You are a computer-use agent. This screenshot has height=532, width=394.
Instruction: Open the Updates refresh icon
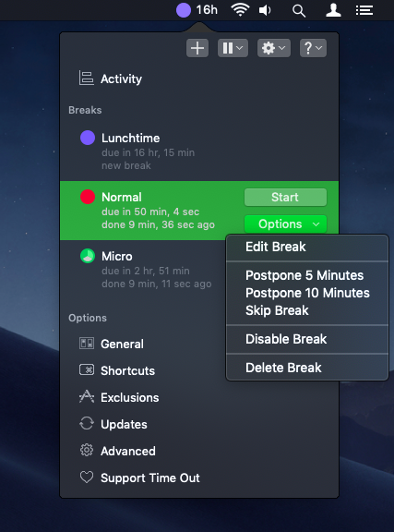click(87, 423)
